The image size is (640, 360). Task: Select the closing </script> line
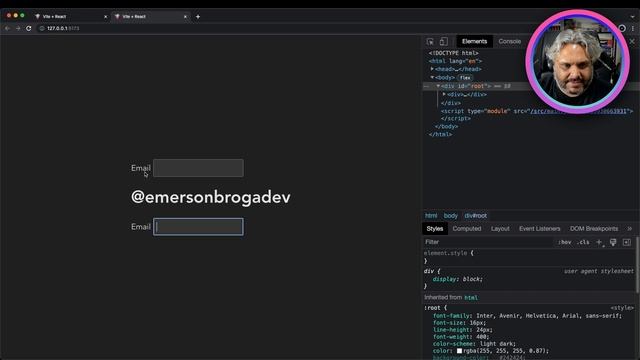click(456, 118)
